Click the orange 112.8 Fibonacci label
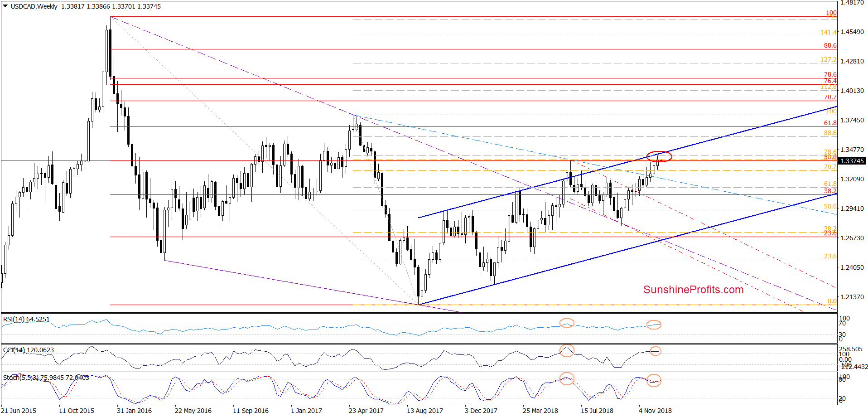Image resolution: width=868 pixels, height=417 pixels. coord(829,87)
